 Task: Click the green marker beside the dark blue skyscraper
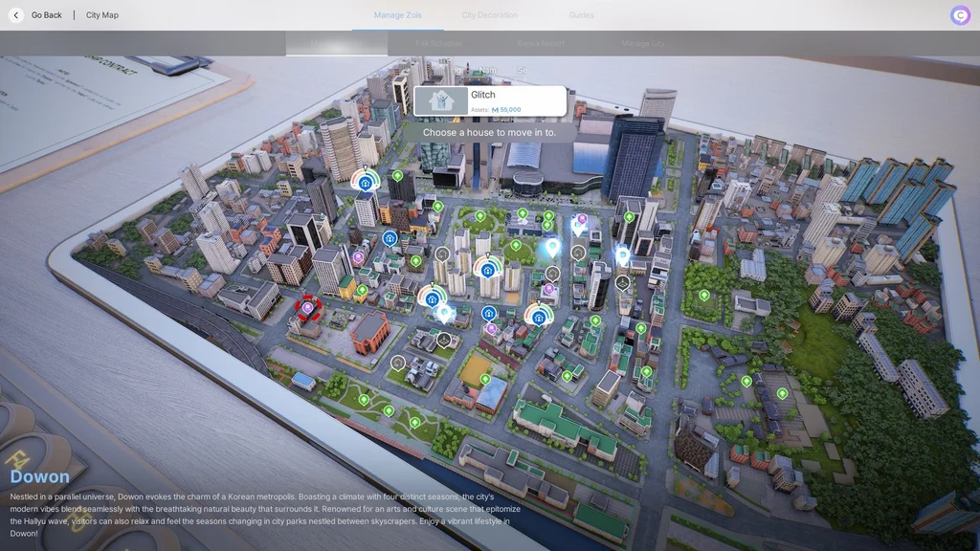click(x=629, y=217)
